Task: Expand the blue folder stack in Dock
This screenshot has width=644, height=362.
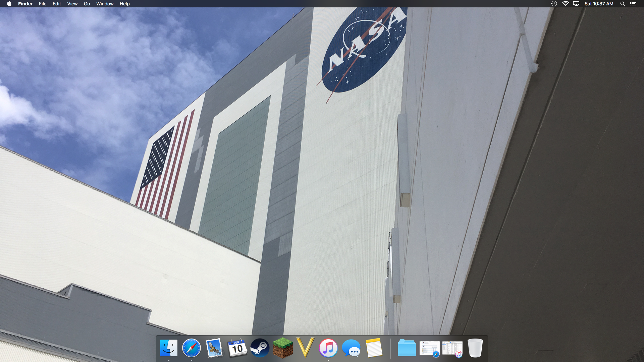Action: (407, 348)
